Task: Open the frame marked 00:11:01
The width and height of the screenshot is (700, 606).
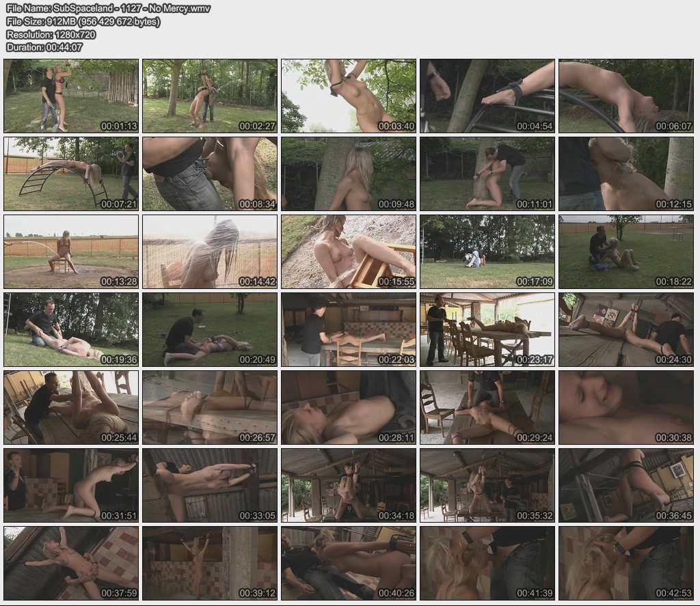Action: [487, 174]
